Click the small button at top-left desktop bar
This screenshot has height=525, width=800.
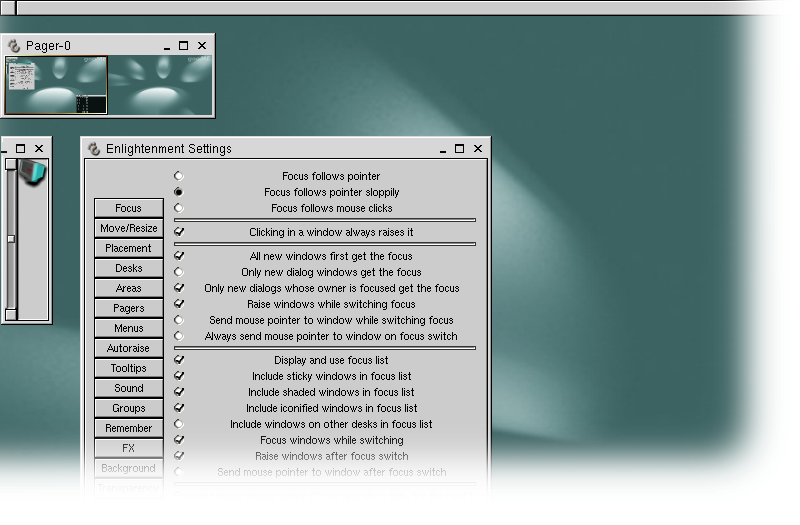point(8,7)
